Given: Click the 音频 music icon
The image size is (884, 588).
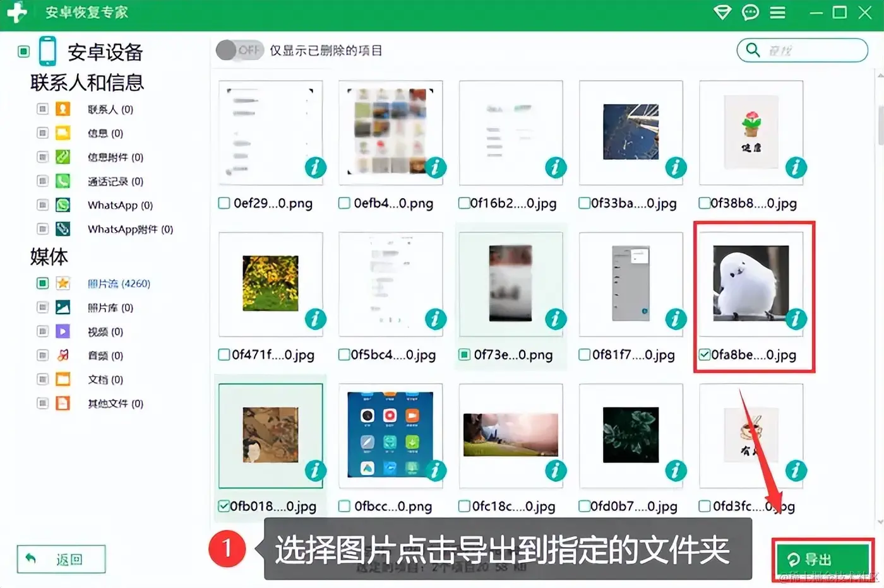Looking at the screenshot, I should pos(63,355).
